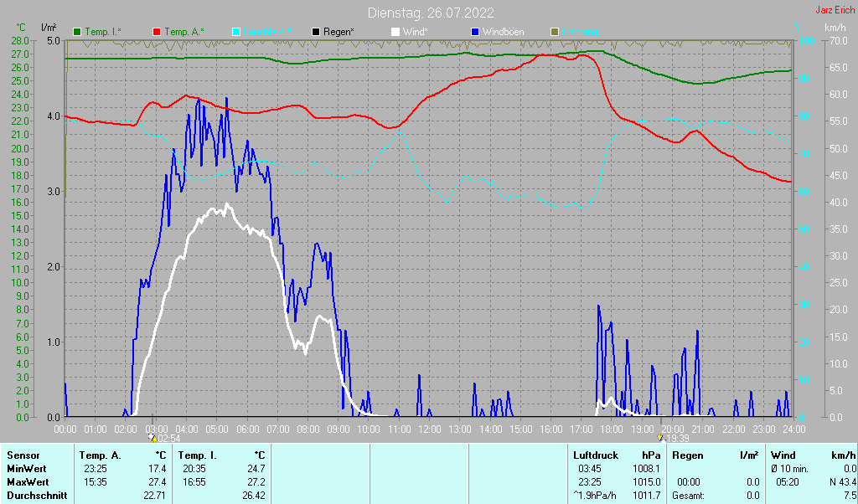858x504 pixels.
Task: Click the white Wind legend swatch
Action: [x=395, y=33]
